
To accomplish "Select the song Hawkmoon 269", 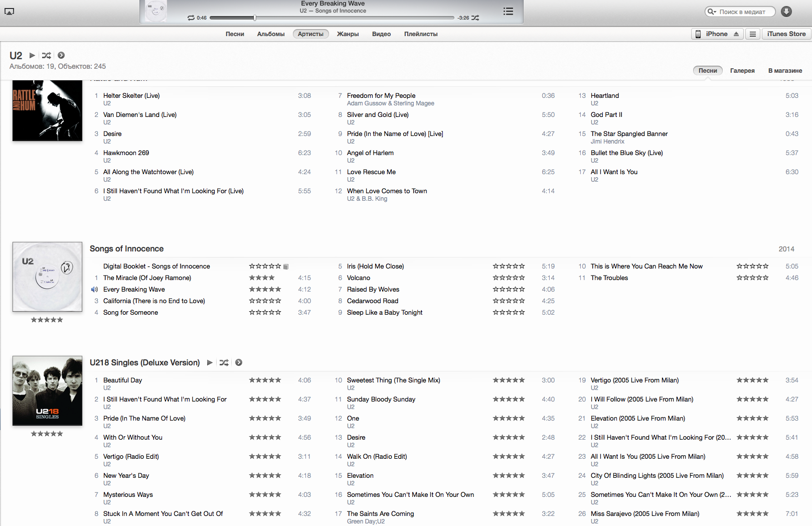I will pyautogui.click(x=126, y=153).
